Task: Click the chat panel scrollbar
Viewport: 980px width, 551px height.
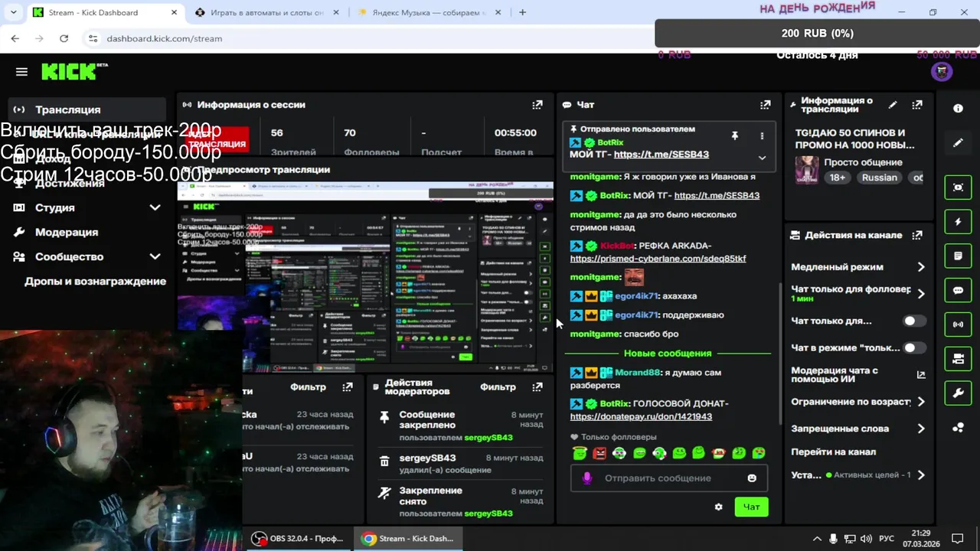Action: tap(780, 352)
